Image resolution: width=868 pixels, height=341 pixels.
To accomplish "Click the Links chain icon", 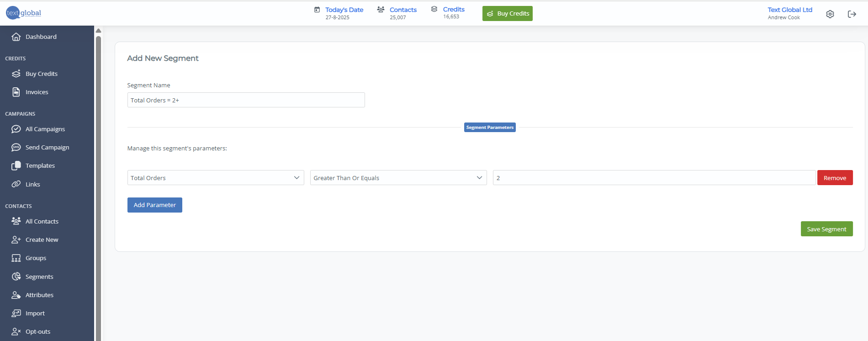I will tap(16, 184).
